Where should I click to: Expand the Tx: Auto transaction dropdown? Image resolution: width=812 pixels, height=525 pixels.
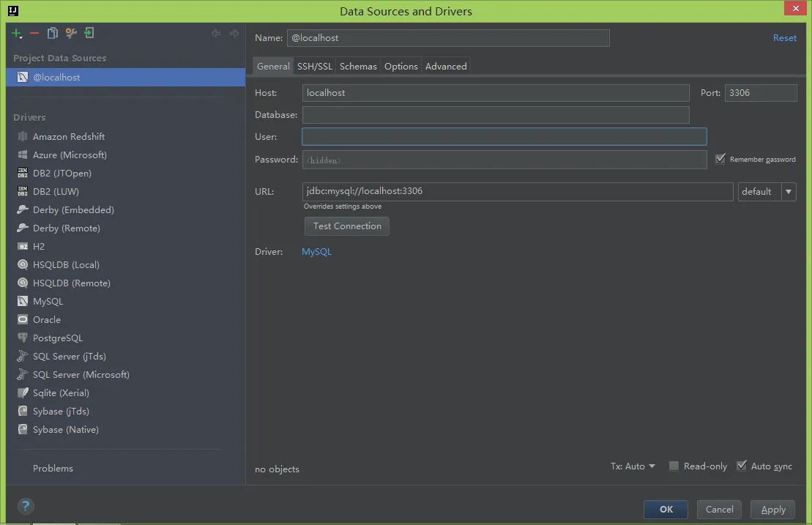click(x=633, y=466)
